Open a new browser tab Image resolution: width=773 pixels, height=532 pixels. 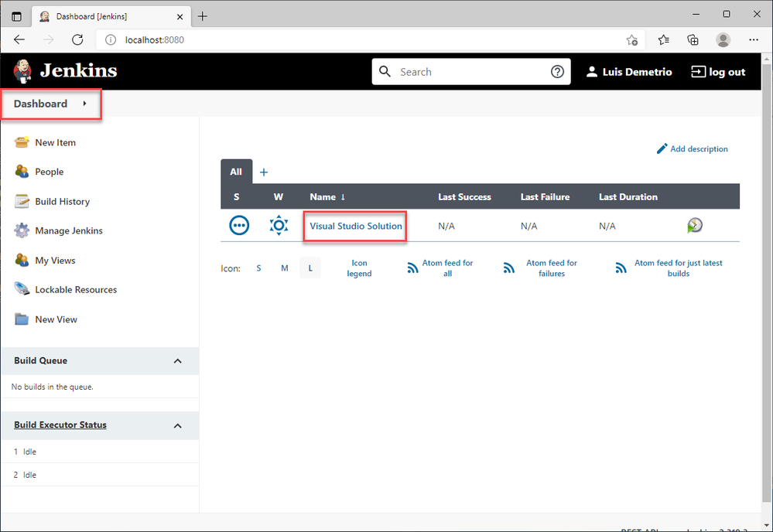click(x=202, y=16)
